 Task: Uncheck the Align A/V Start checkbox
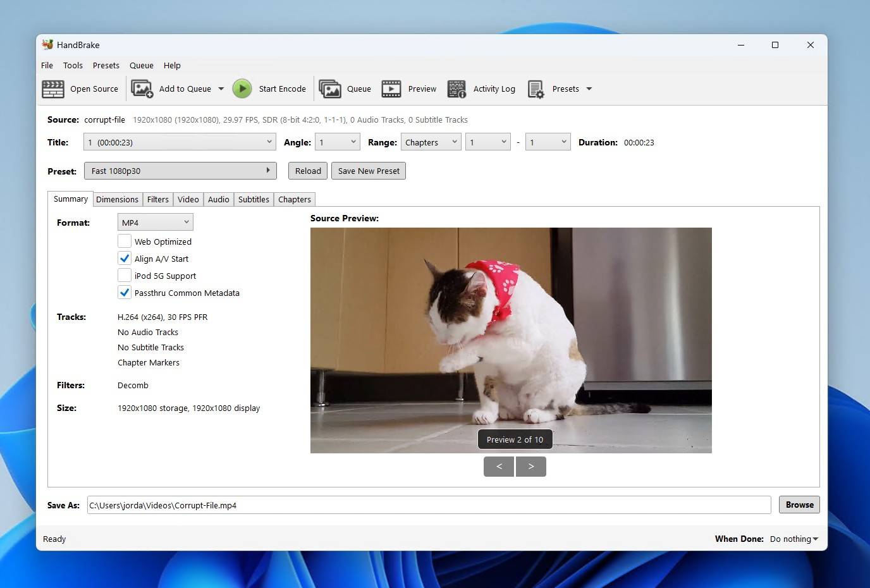[125, 259]
